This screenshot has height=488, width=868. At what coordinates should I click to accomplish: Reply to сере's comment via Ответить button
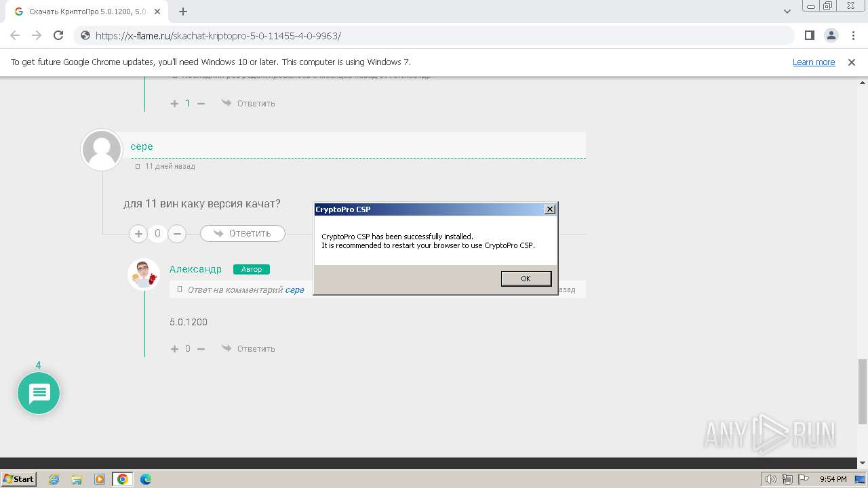click(x=243, y=233)
